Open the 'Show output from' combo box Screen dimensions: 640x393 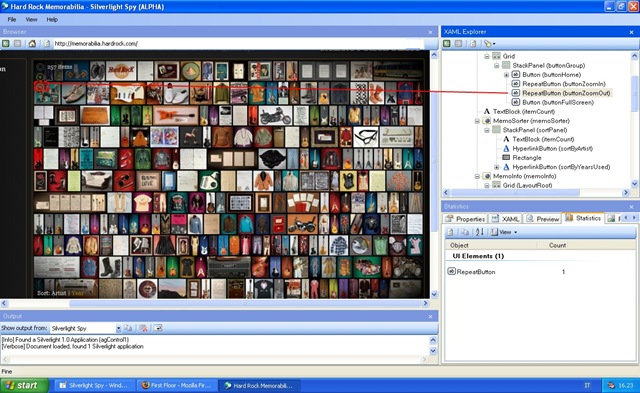86,328
